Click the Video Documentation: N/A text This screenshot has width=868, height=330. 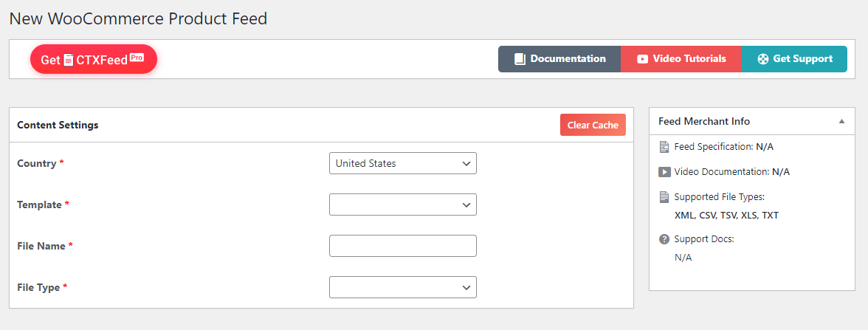coord(732,171)
